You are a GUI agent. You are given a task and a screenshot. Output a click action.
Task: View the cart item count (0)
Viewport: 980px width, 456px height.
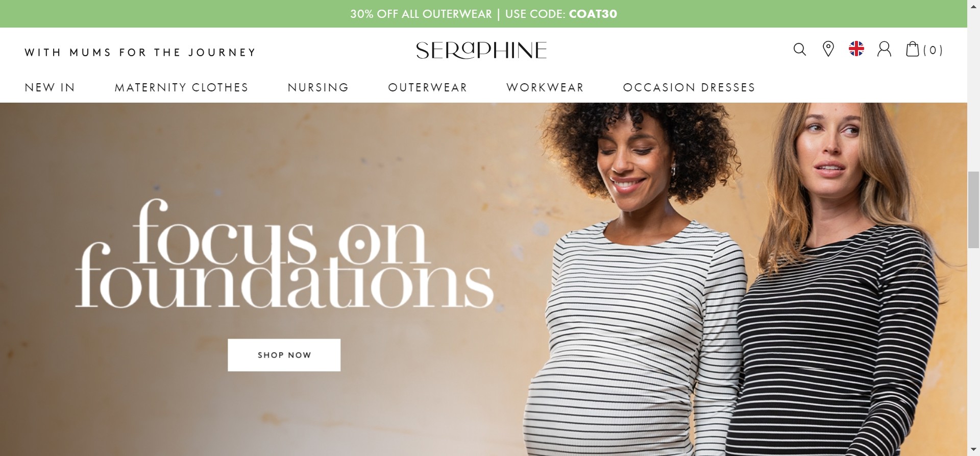933,50
